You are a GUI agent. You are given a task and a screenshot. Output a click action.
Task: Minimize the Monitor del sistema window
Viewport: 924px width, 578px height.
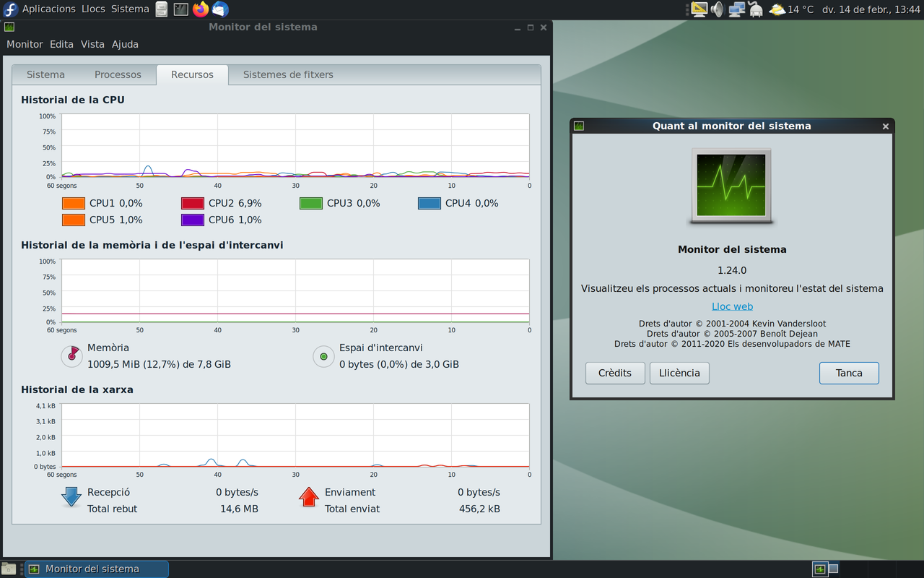tap(518, 27)
